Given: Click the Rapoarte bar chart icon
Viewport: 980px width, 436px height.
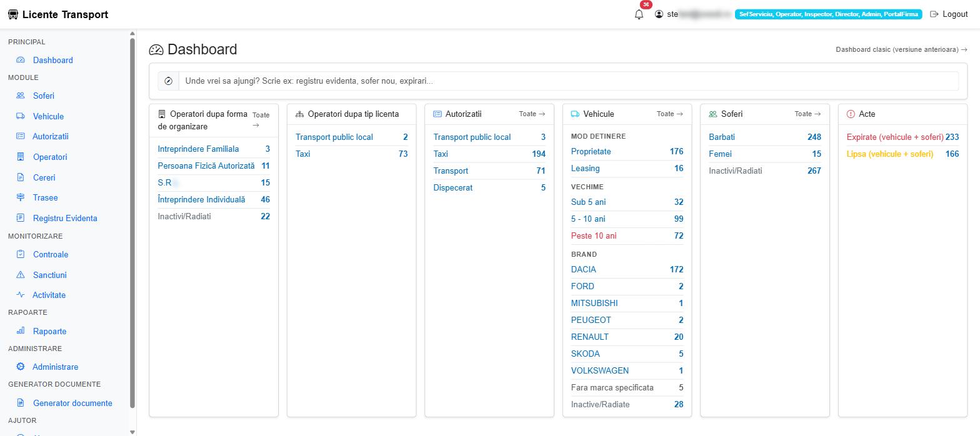Looking at the screenshot, I should click(21, 331).
